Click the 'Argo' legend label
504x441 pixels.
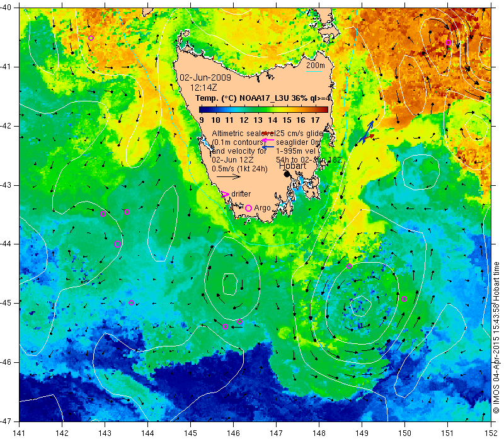coord(262,208)
